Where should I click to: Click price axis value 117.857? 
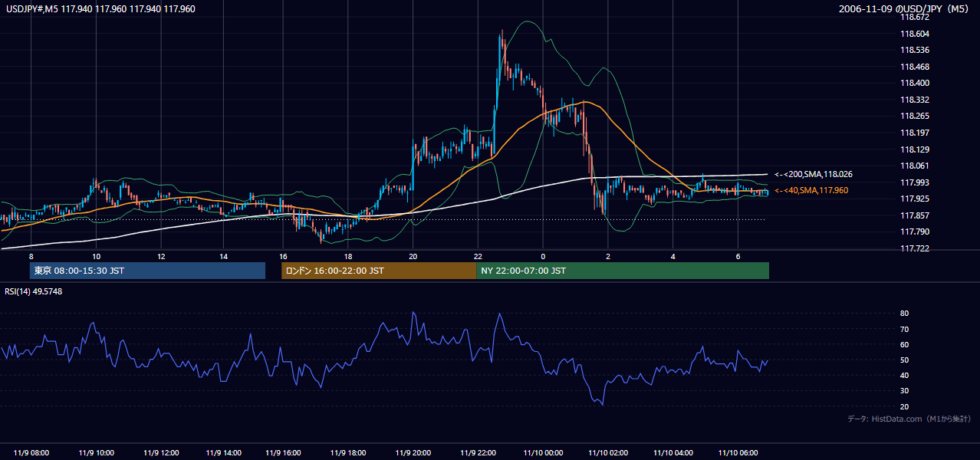pos(915,215)
